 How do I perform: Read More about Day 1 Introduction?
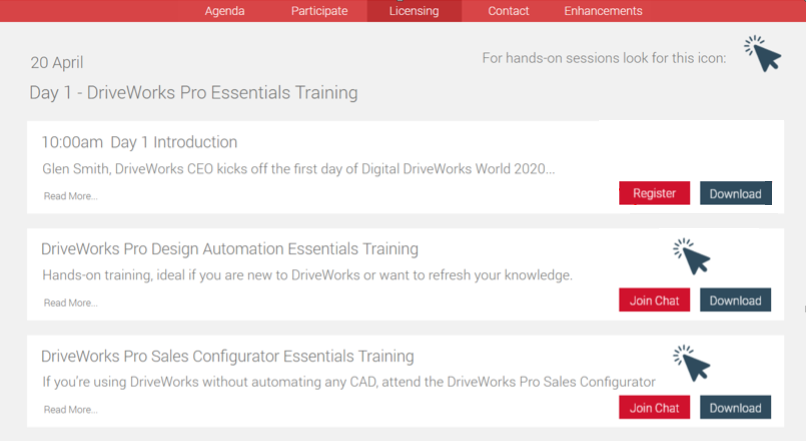pyautogui.click(x=70, y=196)
